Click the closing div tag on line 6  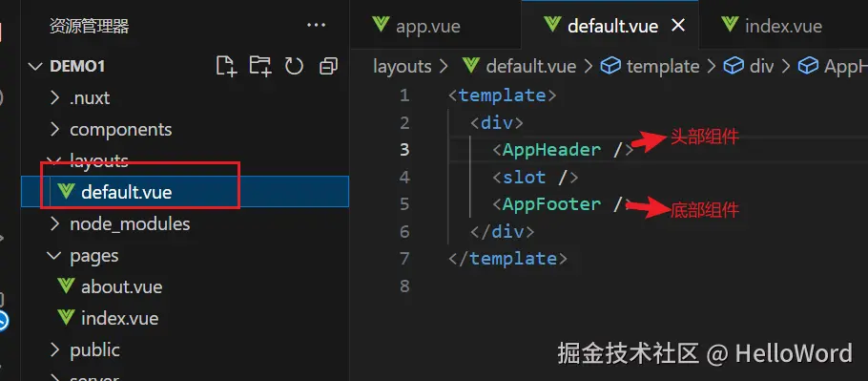click(x=502, y=231)
